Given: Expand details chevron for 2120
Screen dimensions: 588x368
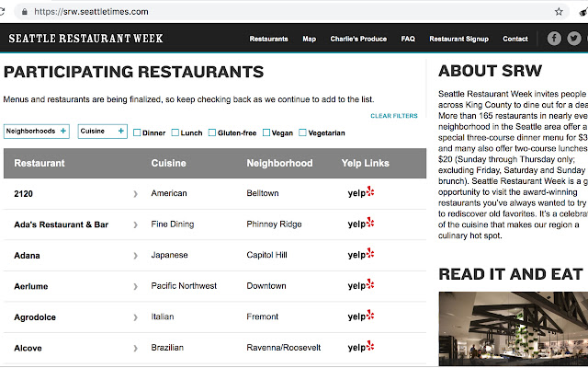Looking at the screenshot, I should 135,194.
